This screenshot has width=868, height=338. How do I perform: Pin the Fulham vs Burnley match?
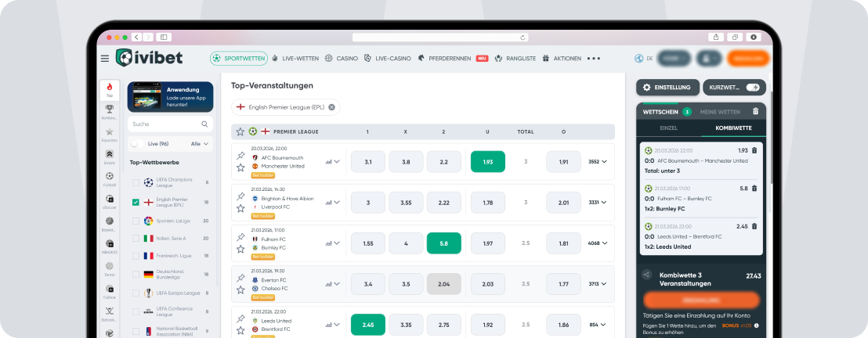[x=241, y=237]
